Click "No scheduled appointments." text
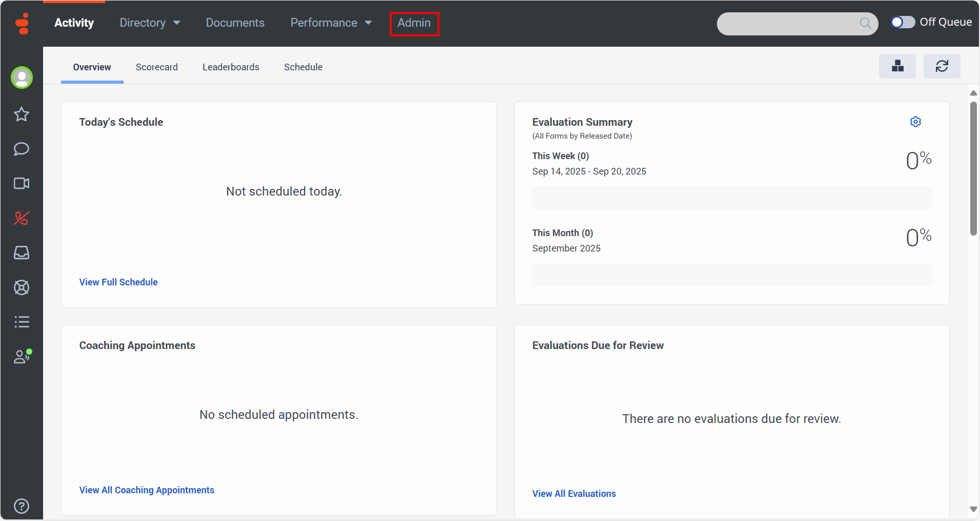 (279, 415)
